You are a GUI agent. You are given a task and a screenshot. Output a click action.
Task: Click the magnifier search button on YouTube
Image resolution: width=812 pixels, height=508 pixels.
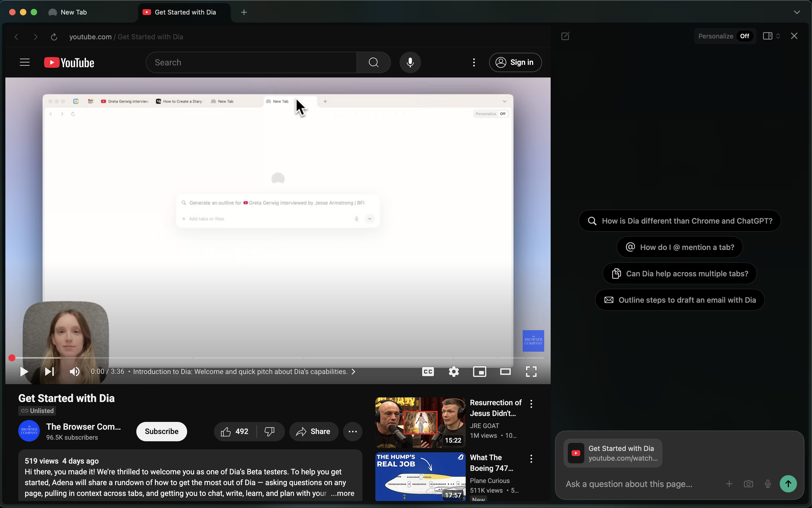(x=374, y=62)
